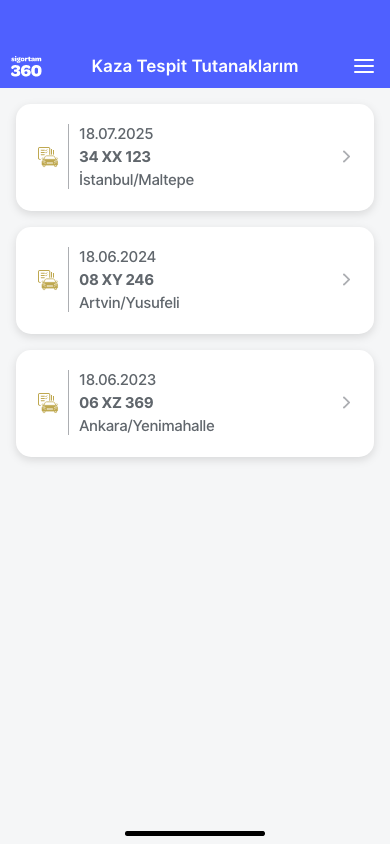Tap the home indicator bar at bottom
This screenshot has height=844, width=390.
coord(195,833)
